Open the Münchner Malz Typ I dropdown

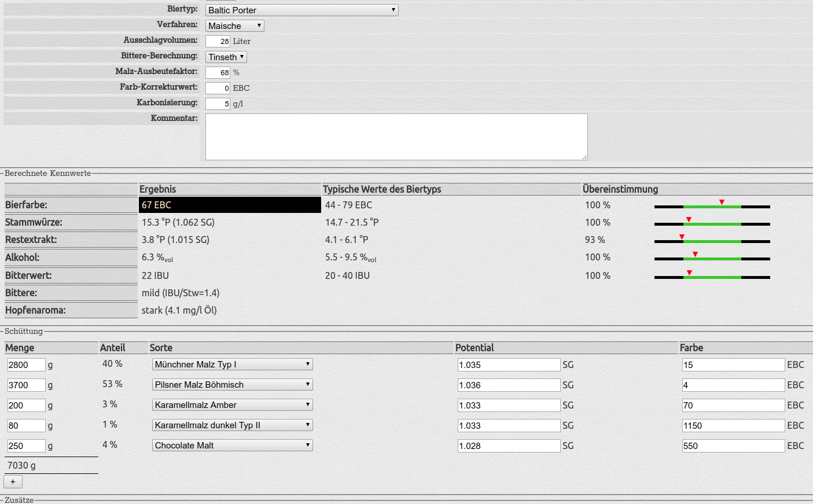click(233, 364)
